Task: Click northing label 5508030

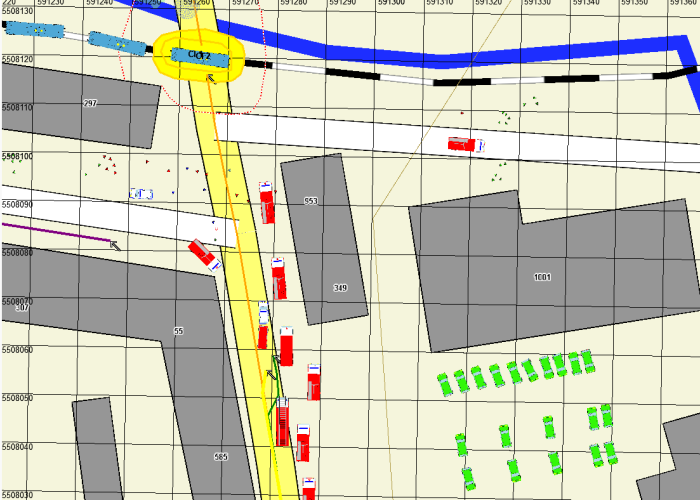Action: tap(17, 495)
